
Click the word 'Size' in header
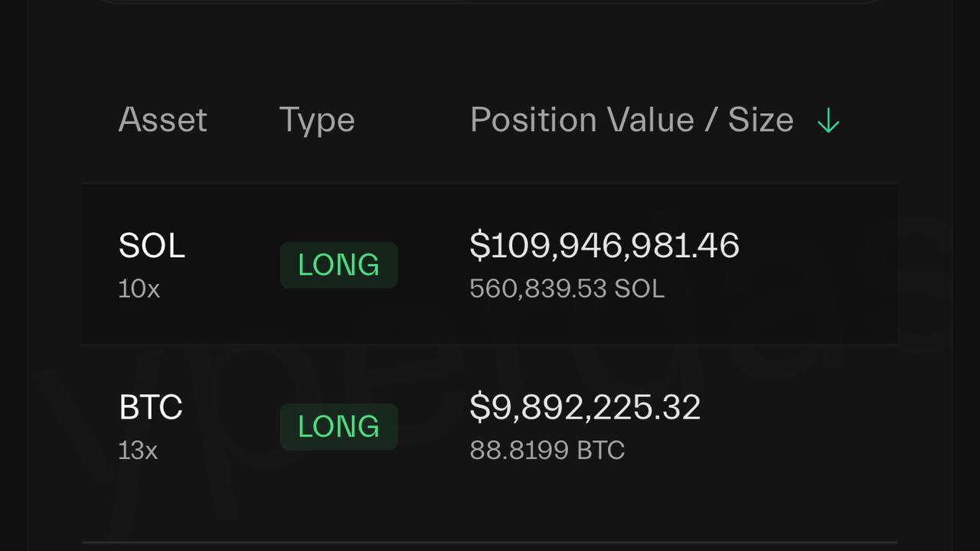point(760,120)
